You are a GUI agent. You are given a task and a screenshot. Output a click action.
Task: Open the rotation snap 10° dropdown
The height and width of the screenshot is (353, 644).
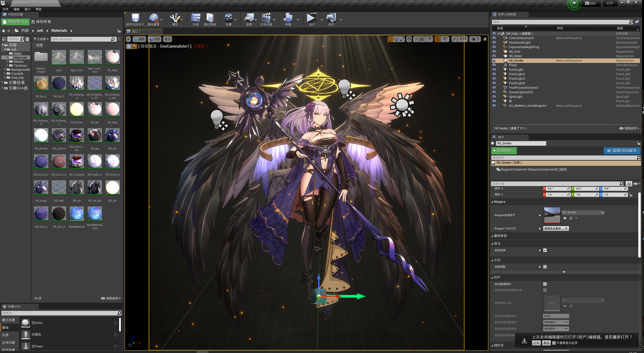[445, 39]
